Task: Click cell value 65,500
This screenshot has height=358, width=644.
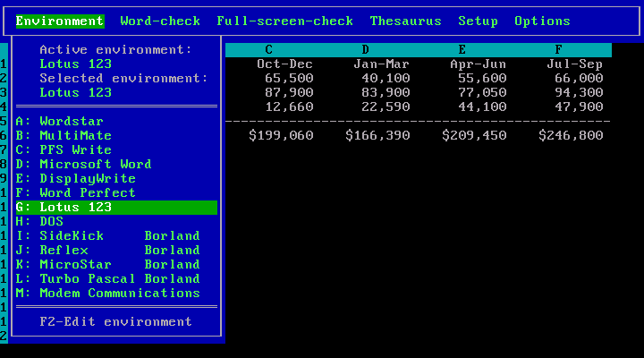Action: (289, 79)
